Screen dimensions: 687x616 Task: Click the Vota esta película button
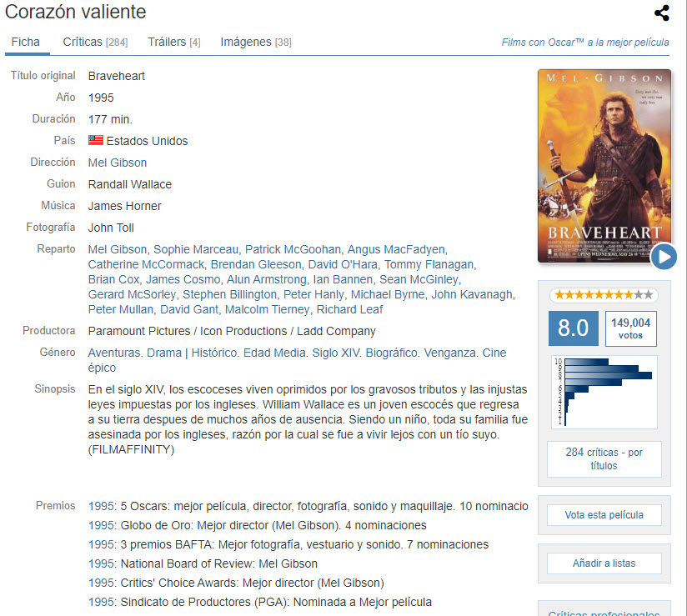tap(604, 515)
